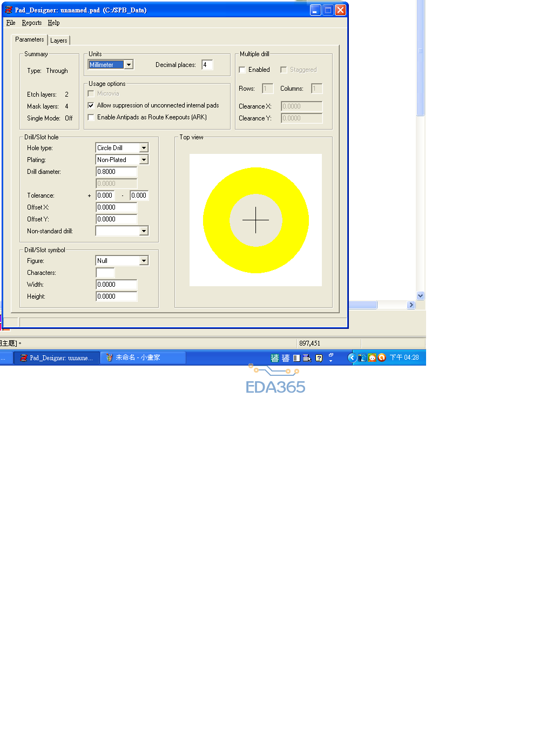
Task: Open the Non-standard drill dropdown
Action: (x=144, y=231)
